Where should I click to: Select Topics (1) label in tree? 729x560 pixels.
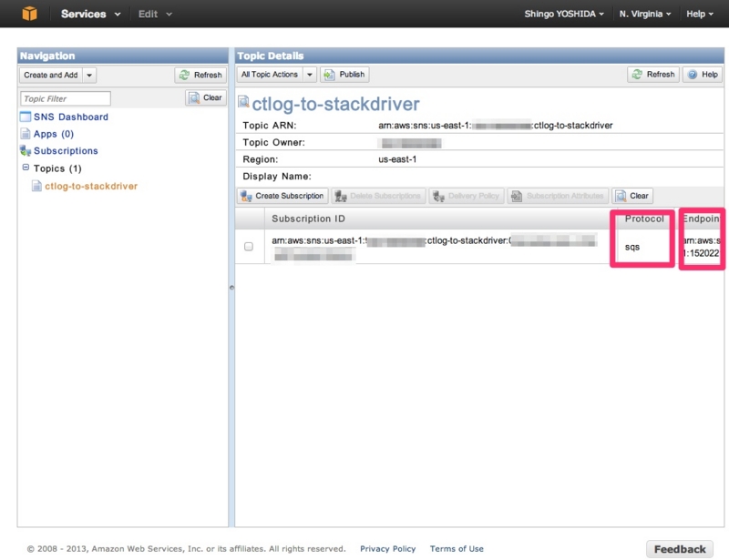click(57, 168)
